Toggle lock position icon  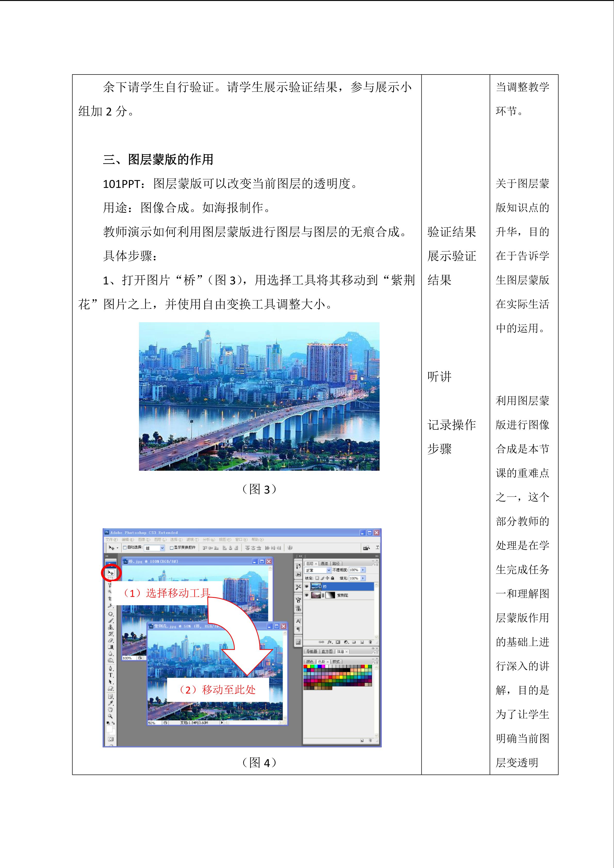pyautogui.click(x=328, y=578)
